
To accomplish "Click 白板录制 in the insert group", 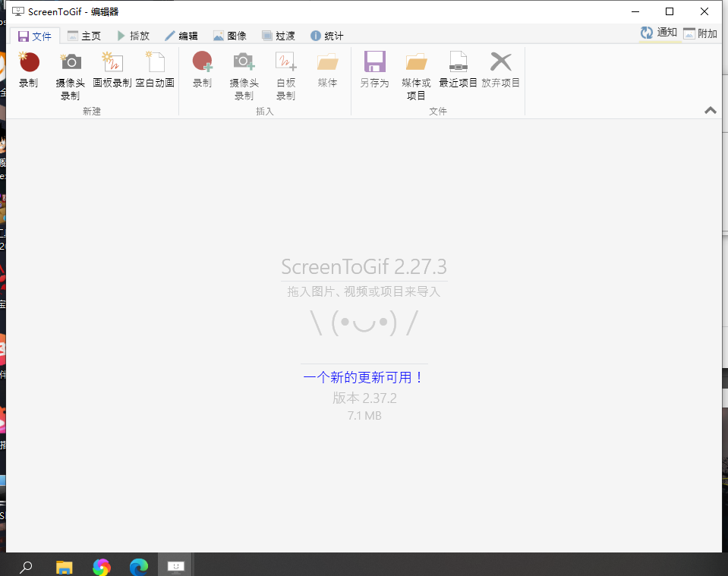I will (285, 62).
